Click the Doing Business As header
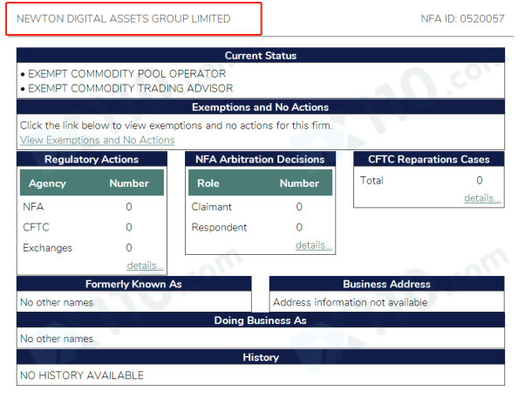532x399 pixels. click(260, 321)
